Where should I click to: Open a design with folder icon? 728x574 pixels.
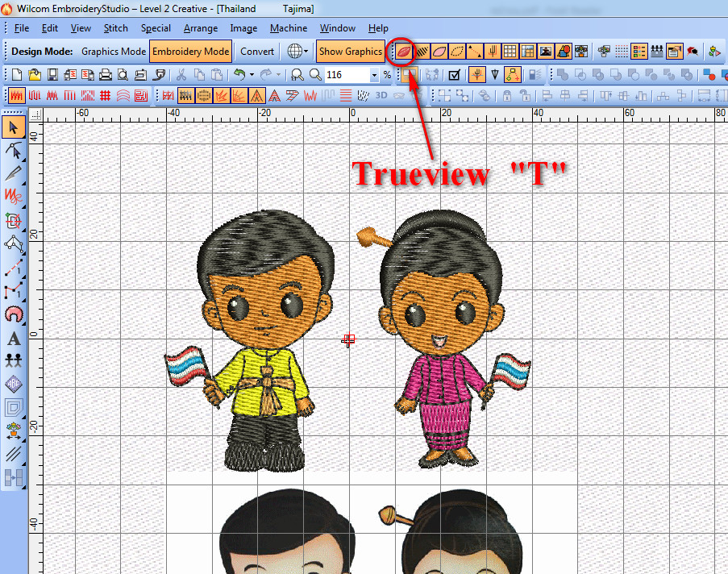(x=34, y=74)
